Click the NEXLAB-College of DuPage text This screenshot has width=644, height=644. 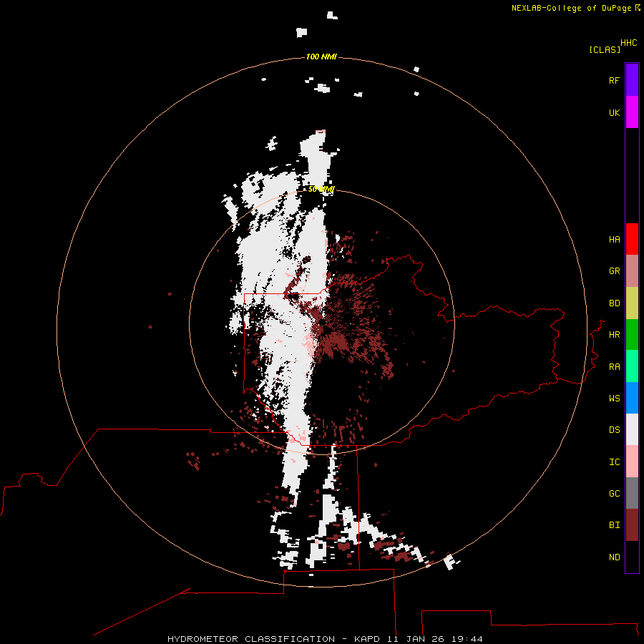pos(571,8)
